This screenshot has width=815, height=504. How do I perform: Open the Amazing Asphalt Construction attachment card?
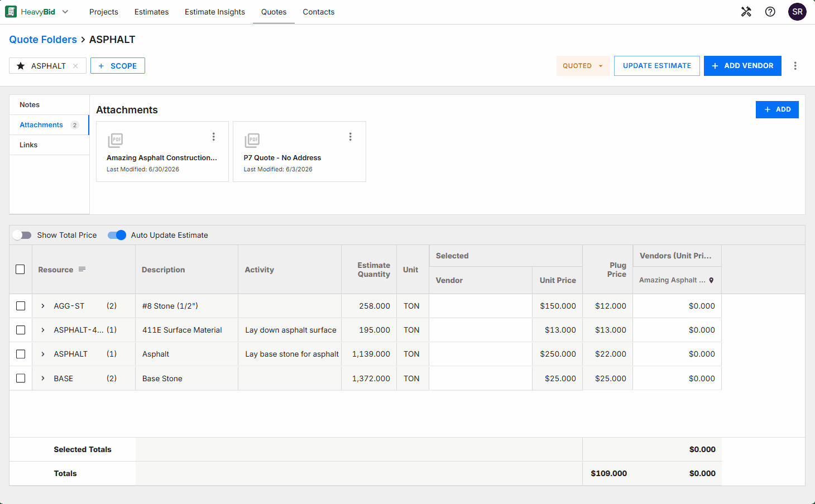click(162, 151)
